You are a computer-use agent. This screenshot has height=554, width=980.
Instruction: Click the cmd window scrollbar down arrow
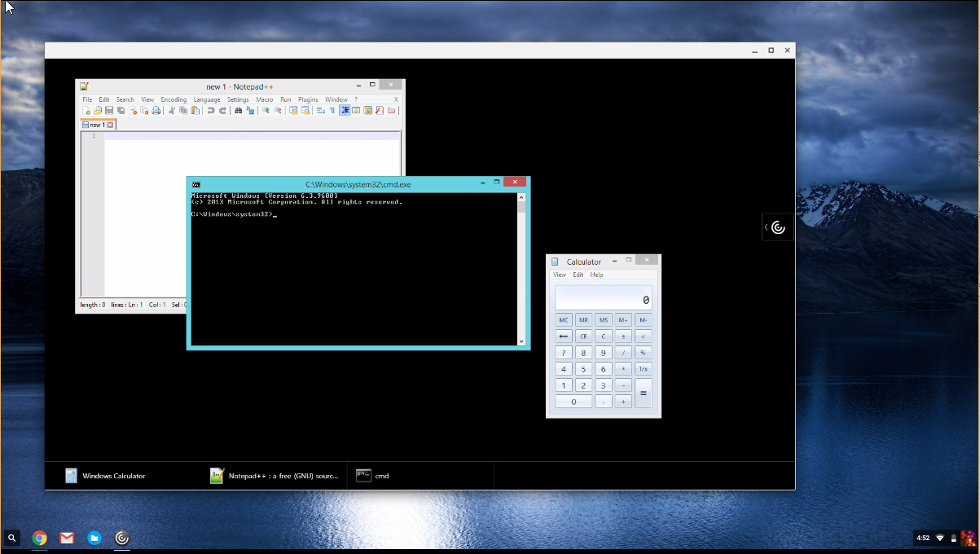521,341
